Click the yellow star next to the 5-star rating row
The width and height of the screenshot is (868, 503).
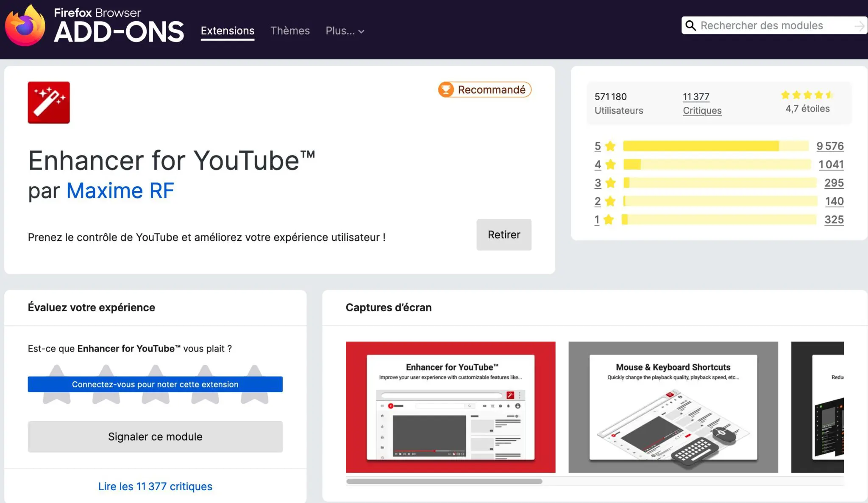point(610,146)
